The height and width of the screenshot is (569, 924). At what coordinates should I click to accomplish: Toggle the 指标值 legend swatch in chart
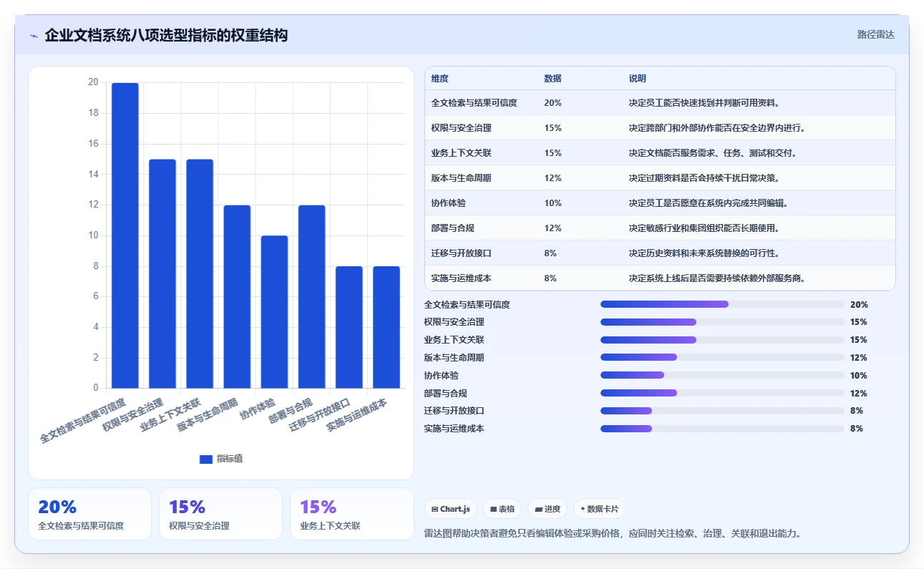click(206, 459)
